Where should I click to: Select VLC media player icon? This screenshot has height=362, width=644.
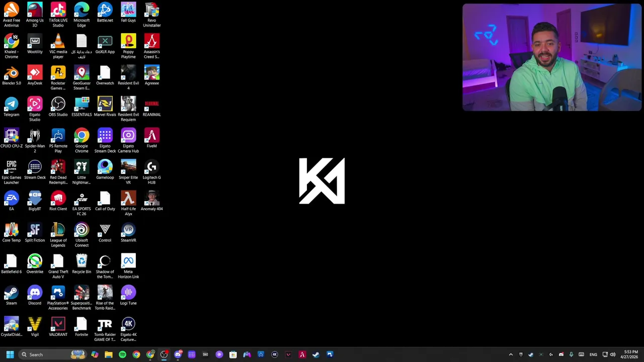[x=58, y=46]
